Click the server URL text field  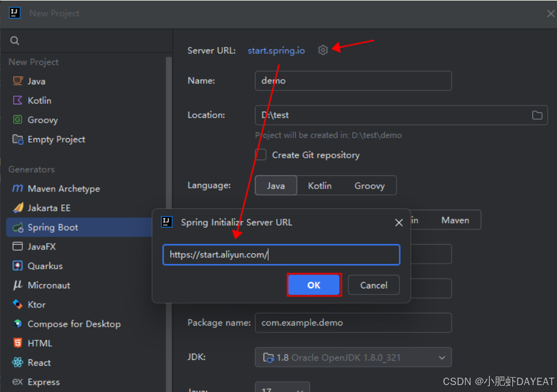pos(281,254)
